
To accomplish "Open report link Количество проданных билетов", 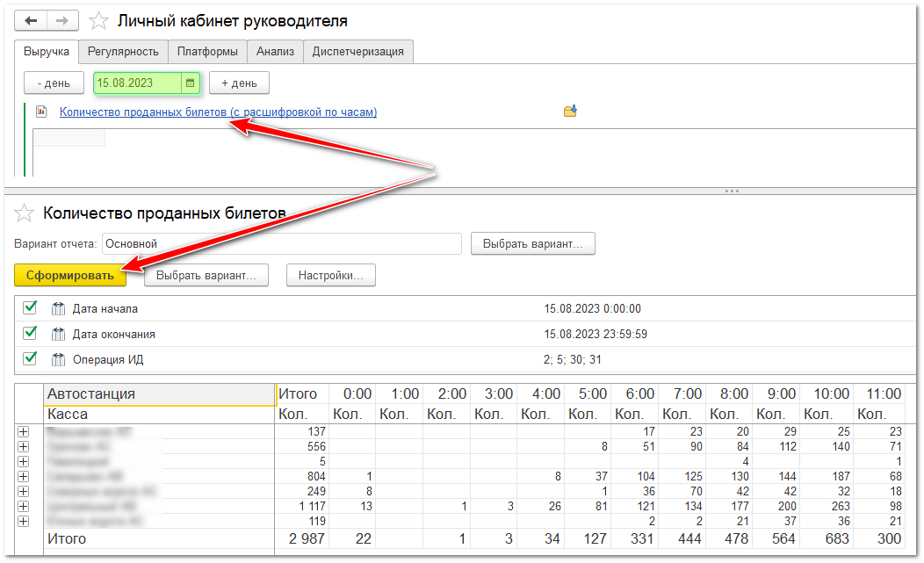I will tap(218, 112).
